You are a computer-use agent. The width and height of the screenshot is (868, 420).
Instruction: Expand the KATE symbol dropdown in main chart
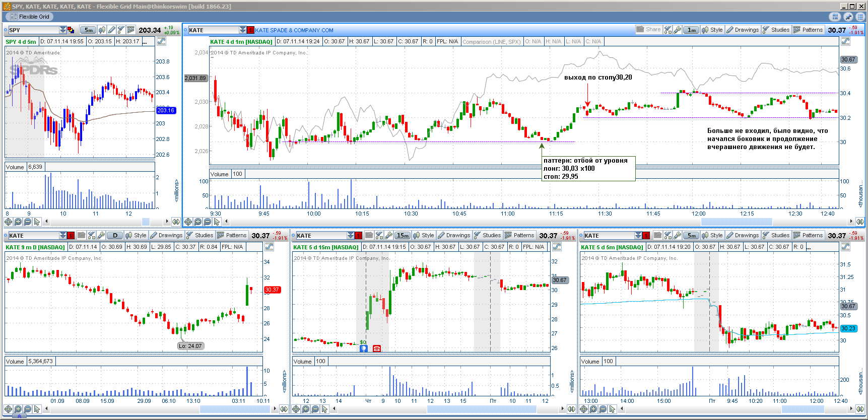(242, 30)
